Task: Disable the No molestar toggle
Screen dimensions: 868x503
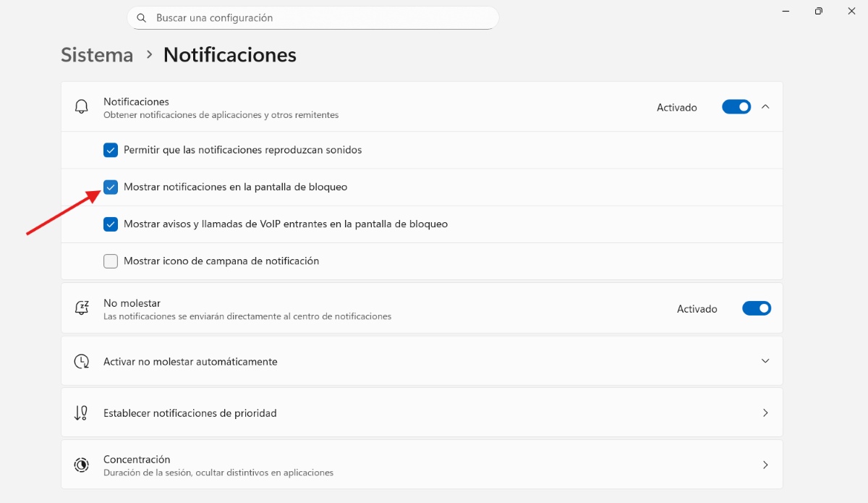Action: (756, 308)
